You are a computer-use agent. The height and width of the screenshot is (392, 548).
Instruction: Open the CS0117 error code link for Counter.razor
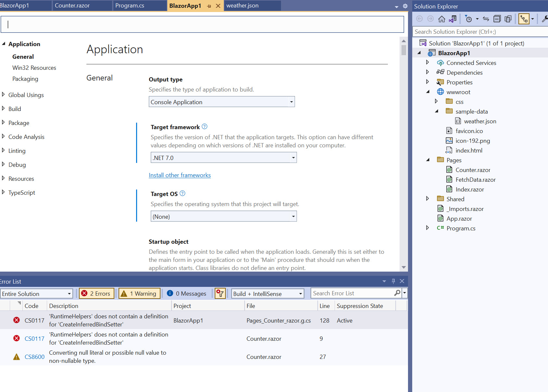[x=34, y=338]
